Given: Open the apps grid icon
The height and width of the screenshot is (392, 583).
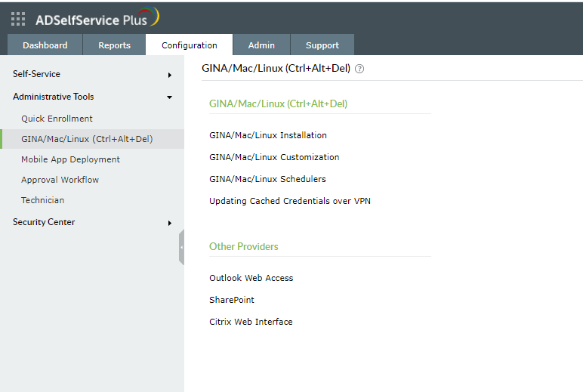Looking at the screenshot, I should click(x=18, y=19).
